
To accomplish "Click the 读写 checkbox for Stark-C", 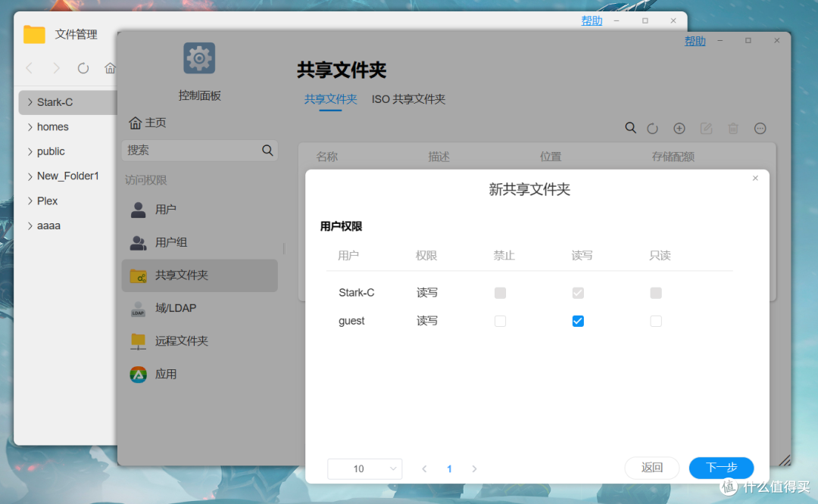I will pos(578,293).
